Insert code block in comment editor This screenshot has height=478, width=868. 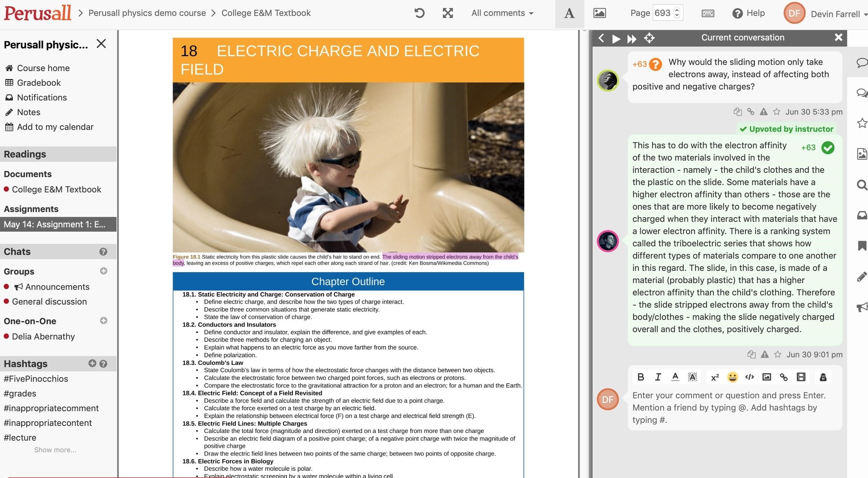coord(750,377)
